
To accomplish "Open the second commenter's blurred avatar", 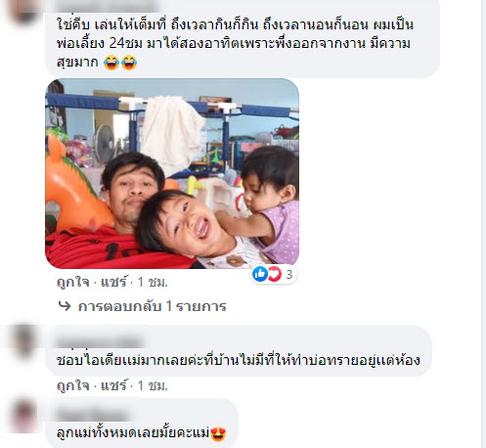I will point(23,340).
